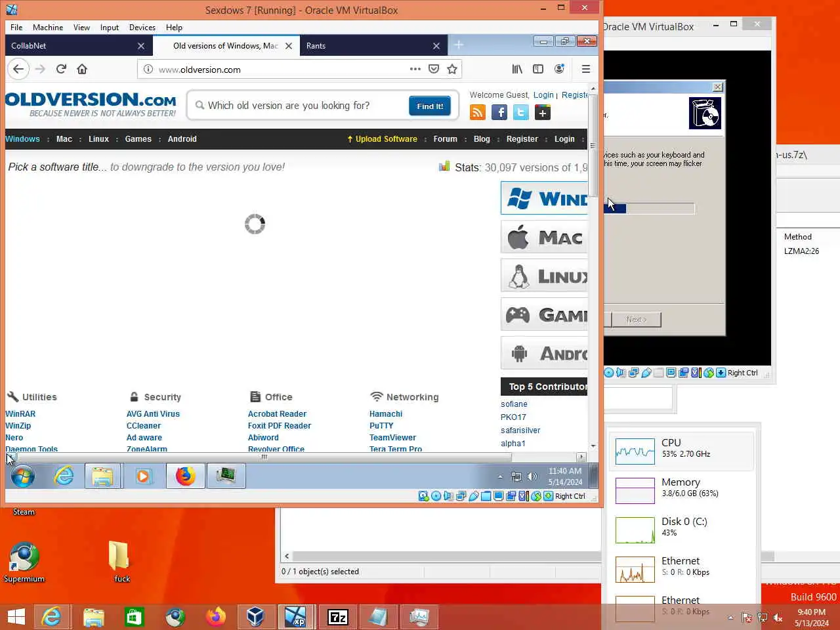840x630 pixels.
Task: Open the Forum navigation link
Action: click(445, 139)
